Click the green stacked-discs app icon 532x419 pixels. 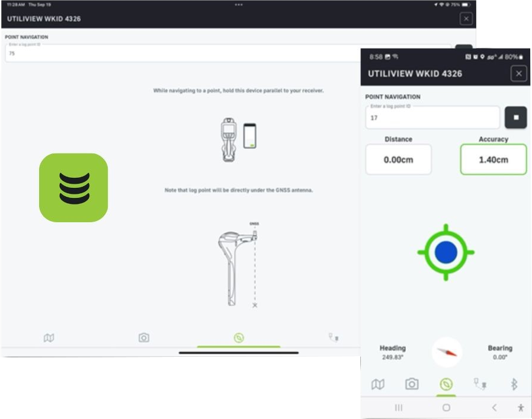(x=73, y=188)
